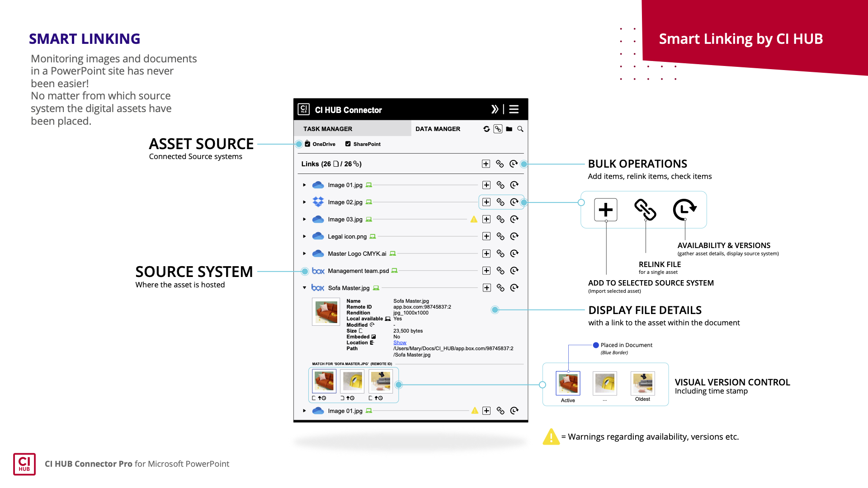Select the yellow chair version thumbnail in the match list
Viewport: 868px width, 488px height.
[352, 381]
